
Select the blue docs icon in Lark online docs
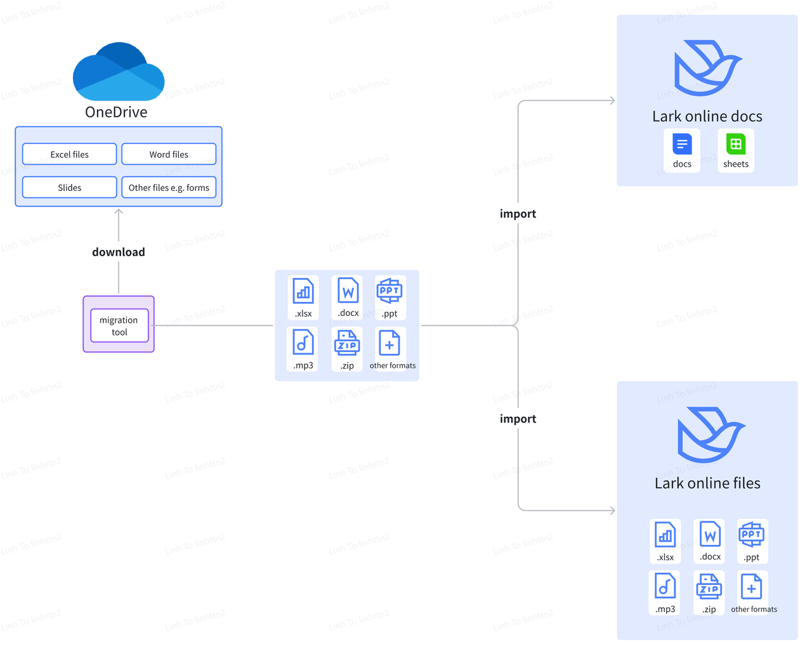682,145
